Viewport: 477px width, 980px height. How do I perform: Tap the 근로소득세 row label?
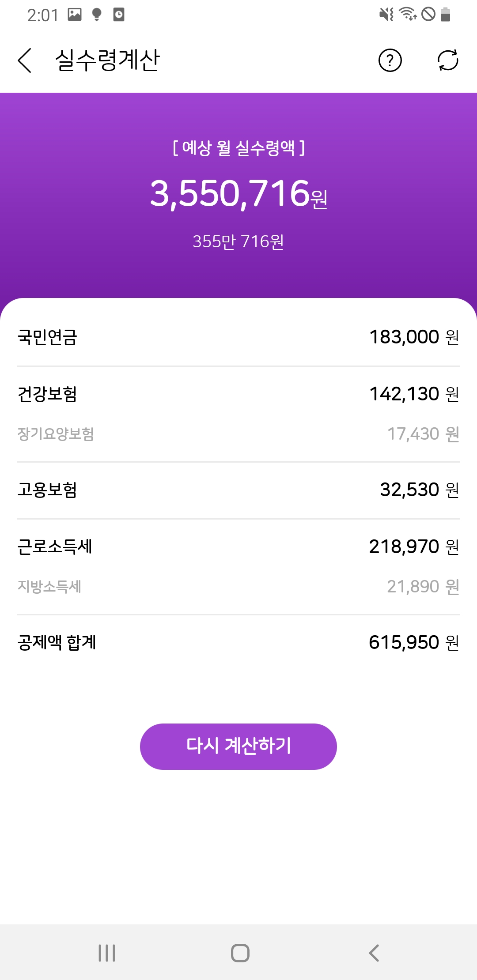click(x=55, y=547)
